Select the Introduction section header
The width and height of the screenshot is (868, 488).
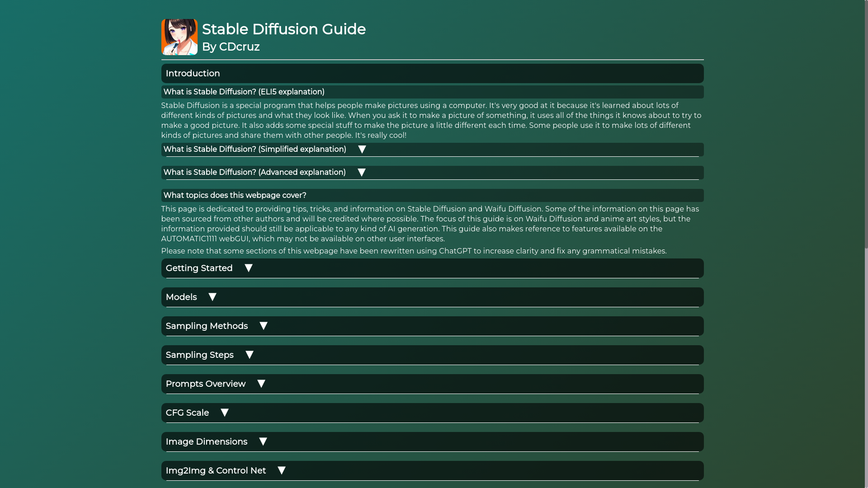[x=432, y=73]
